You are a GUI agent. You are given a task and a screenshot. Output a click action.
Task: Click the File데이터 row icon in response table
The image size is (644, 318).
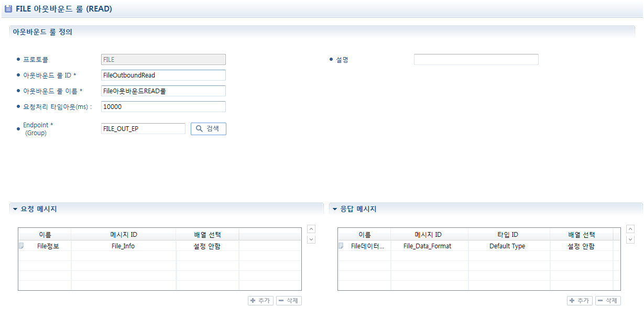(x=341, y=246)
